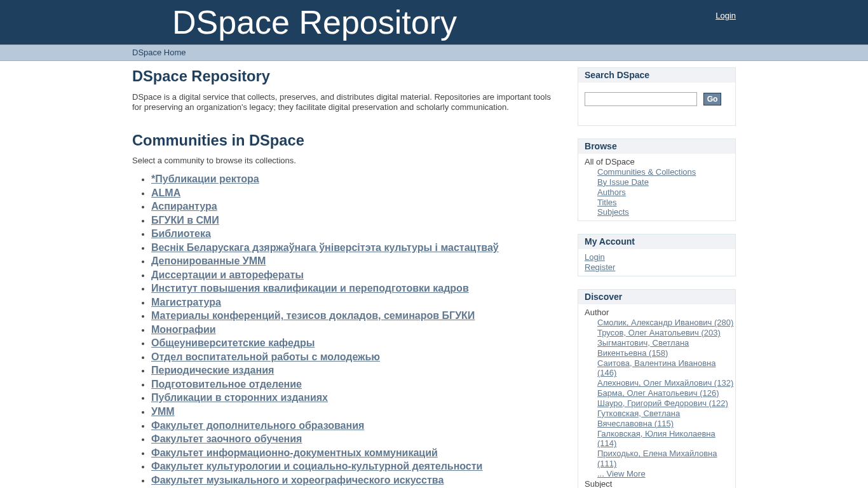Open the УММ community link
The width and height of the screenshot is (868, 488).
tap(163, 412)
